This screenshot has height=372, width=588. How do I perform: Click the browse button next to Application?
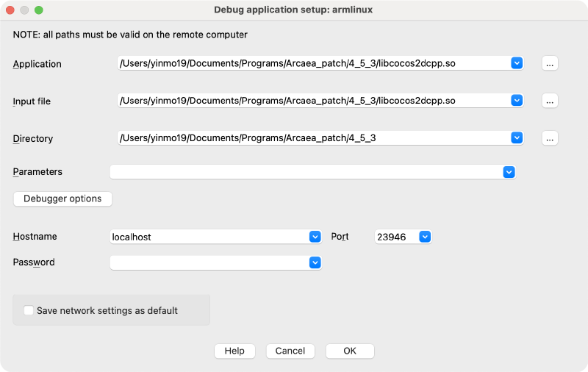pyautogui.click(x=550, y=63)
